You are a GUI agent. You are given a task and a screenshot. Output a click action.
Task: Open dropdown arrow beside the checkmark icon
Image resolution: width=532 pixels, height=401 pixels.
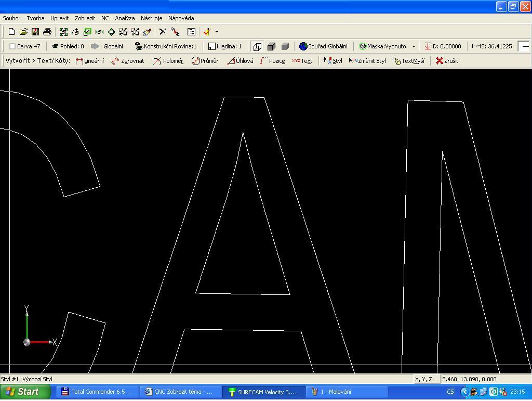[217, 32]
